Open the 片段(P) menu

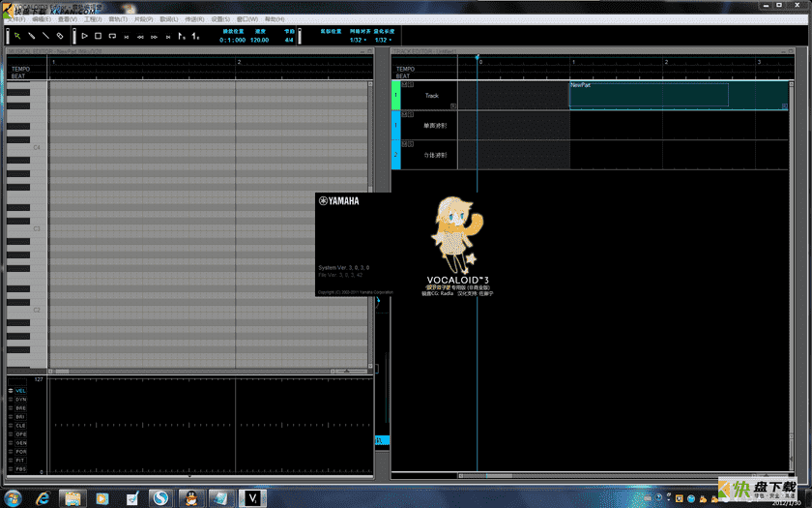143,19
